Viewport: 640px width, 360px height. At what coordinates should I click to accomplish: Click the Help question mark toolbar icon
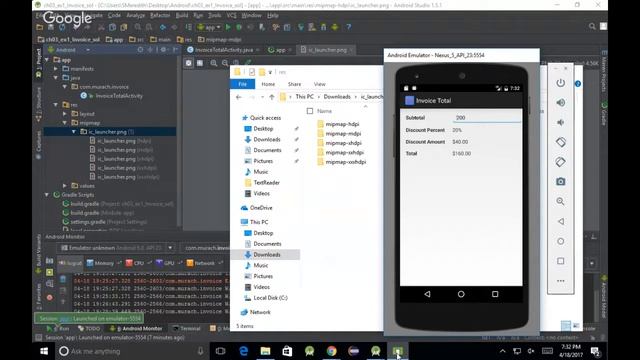[349, 27]
